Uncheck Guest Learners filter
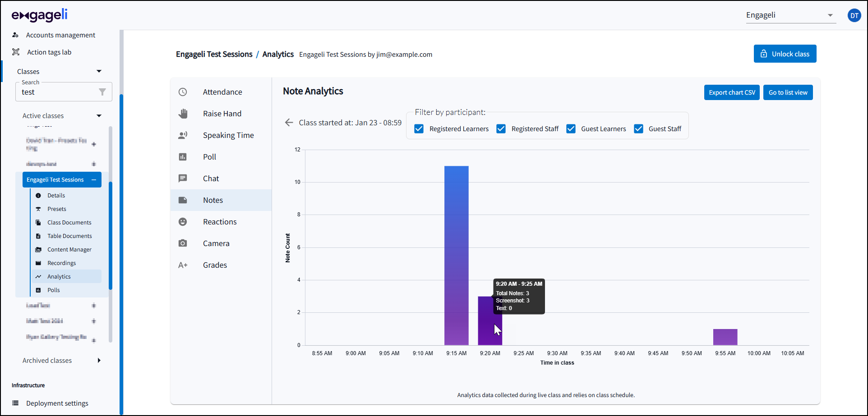Viewport: 868px width, 416px height. point(571,129)
